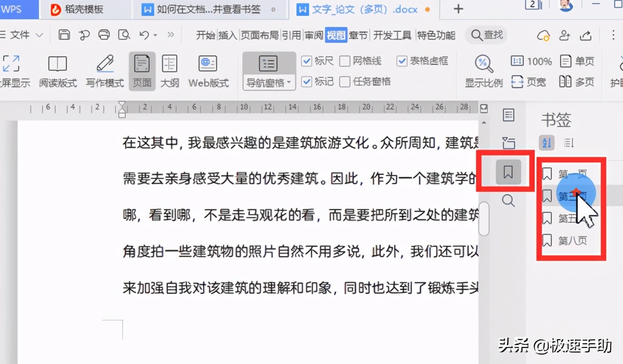Click the vertical scrollbar thumb

484,218
